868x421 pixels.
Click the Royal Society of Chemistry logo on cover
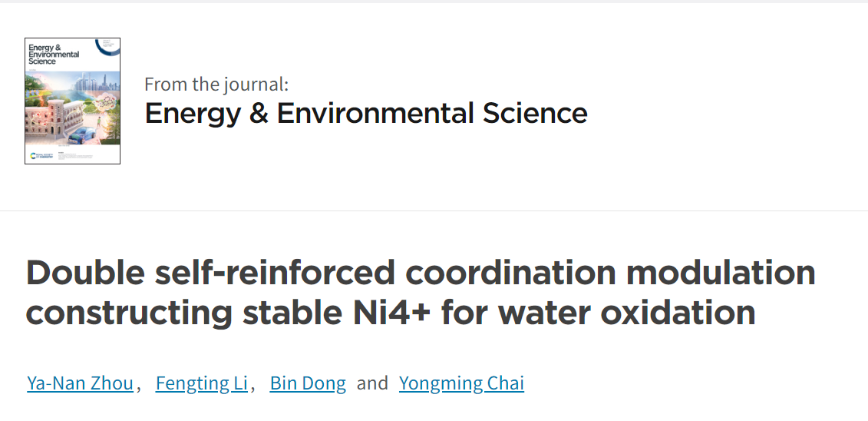41,155
